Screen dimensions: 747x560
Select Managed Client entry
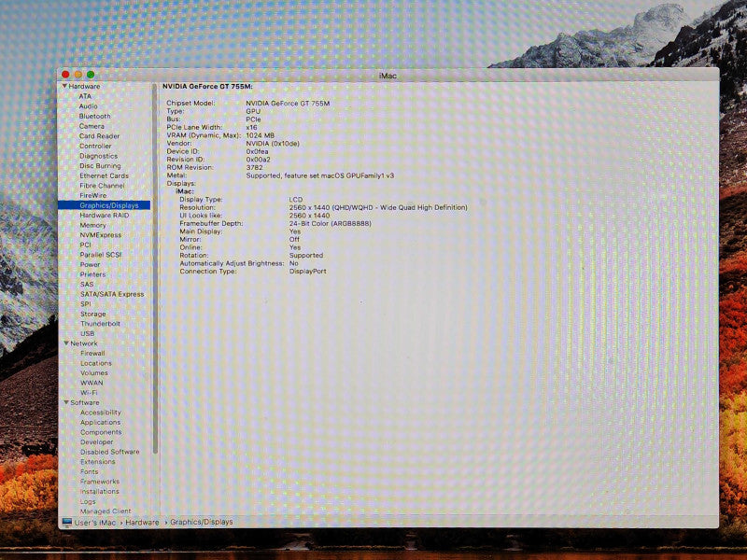tap(106, 511)
